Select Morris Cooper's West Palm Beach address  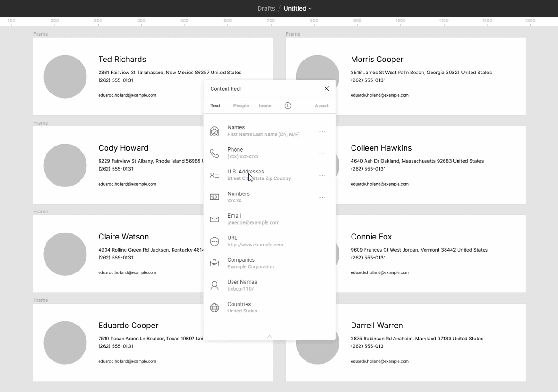point(421,73)
